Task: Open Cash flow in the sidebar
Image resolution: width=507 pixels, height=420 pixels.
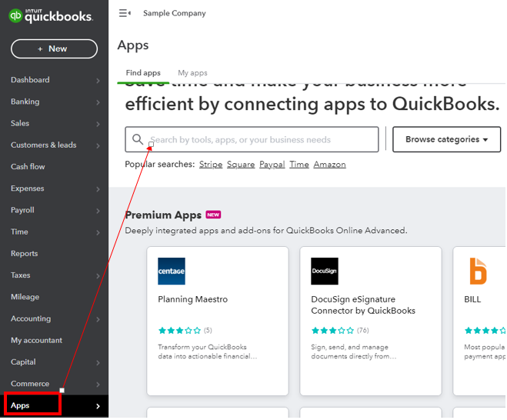Action: (x=28, y=166)
